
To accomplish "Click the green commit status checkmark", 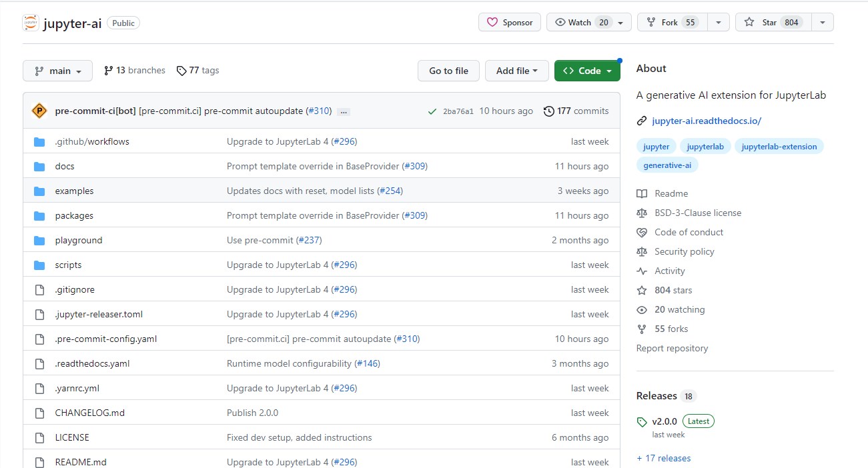I will [432, 111].
